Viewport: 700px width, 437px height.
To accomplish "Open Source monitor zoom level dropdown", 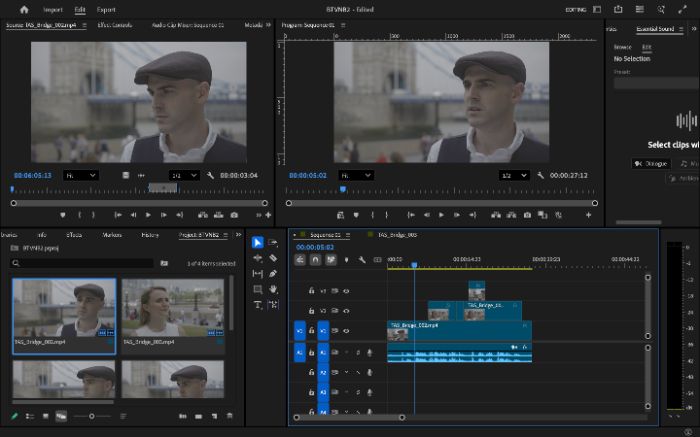I will click(80, 175).
